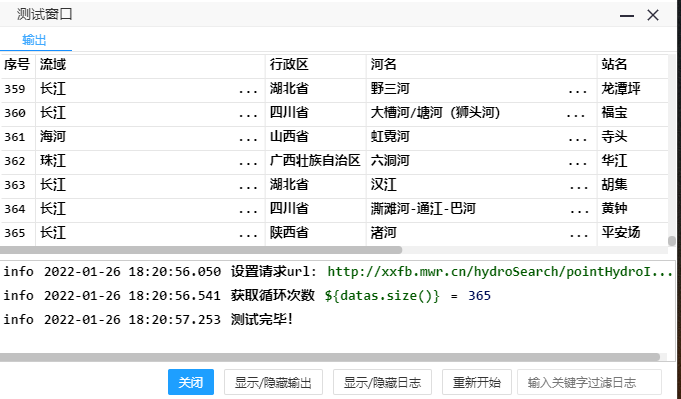Click 湖北省 in row 363
This screenshot has height=399, width=681.
pyautogui.click(x=289, y=185)
